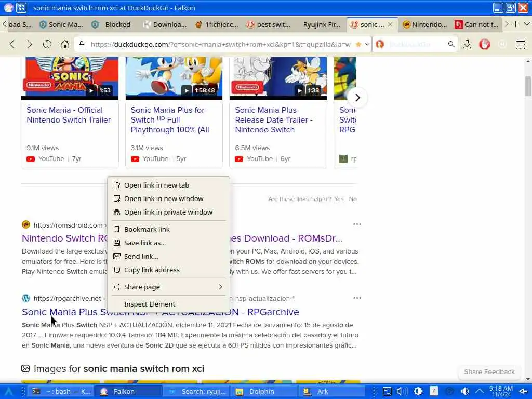Switch to the 'Nintendo...' tab
The height and width of the screenshot is (399, 532).
click(425, 24)
